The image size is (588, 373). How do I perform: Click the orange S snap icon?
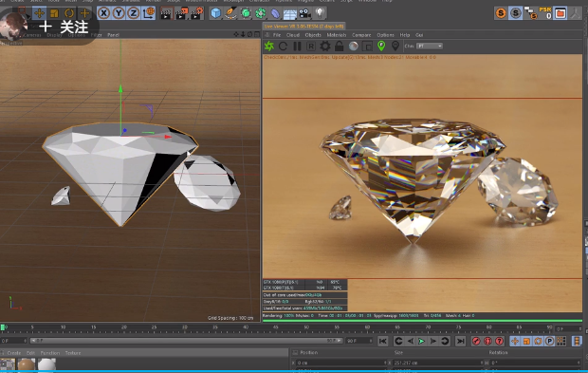point(501,13)
